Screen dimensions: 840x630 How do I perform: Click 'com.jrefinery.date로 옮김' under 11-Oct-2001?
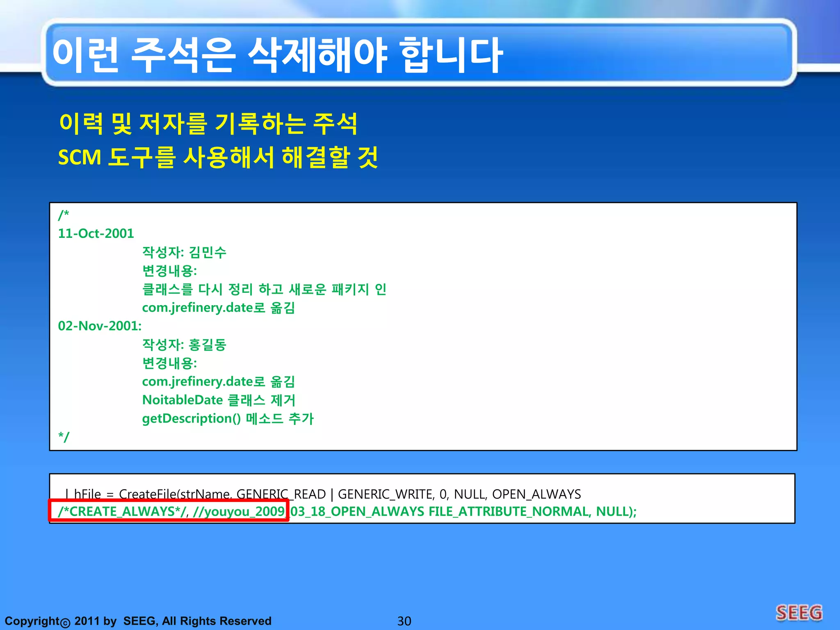click(x=219, y=308)
